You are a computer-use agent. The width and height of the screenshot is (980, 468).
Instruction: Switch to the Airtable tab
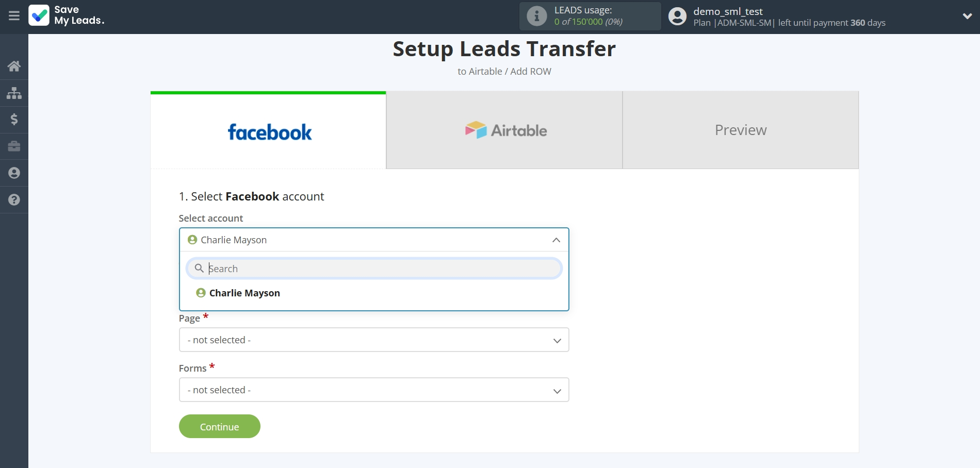(x=504, y=130)
